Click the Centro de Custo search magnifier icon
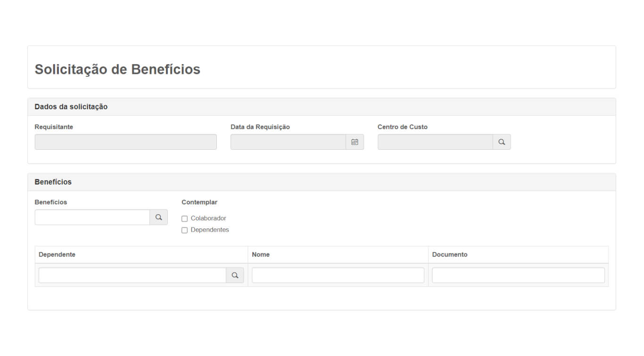The image size is (644, 356). [502, 142]
